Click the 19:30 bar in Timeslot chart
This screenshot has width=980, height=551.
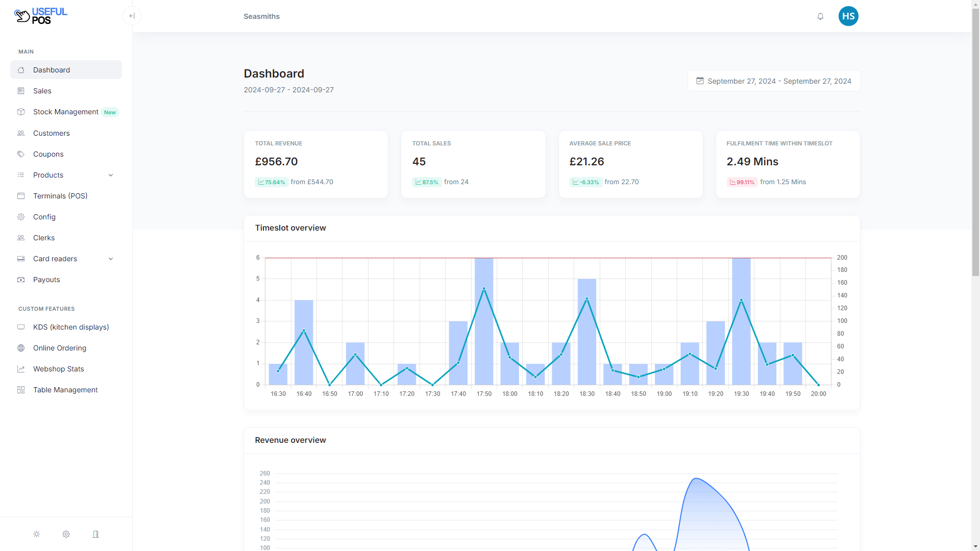[741, 321]
